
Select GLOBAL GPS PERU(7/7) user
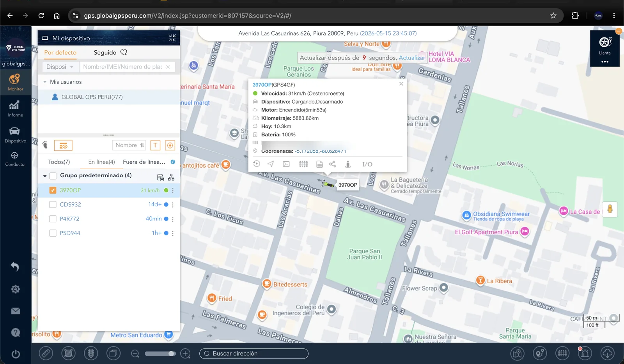tap(108, 97)
